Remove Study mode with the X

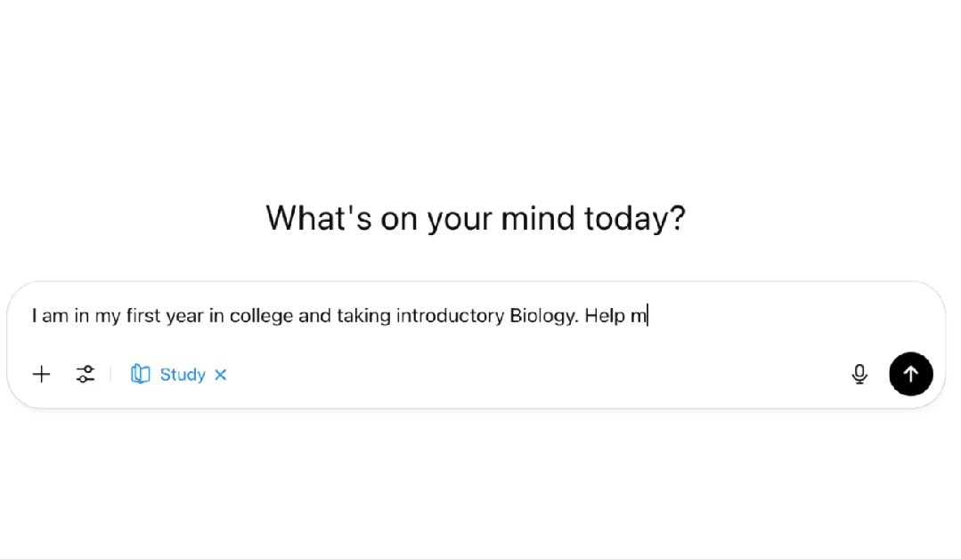click(221, 375)
